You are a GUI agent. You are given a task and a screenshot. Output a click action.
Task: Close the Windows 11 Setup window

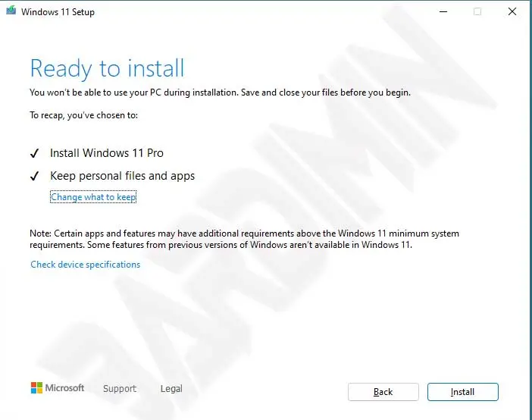[512, 11]
